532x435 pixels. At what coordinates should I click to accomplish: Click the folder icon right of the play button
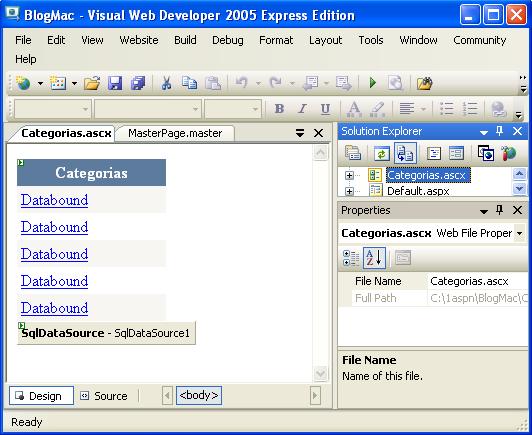424,83
